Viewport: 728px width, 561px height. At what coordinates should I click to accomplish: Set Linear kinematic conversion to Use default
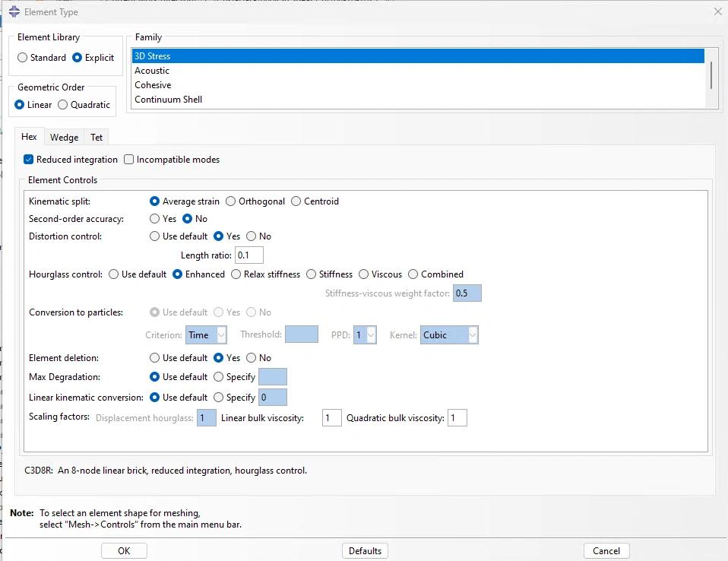tap(154, 398)
